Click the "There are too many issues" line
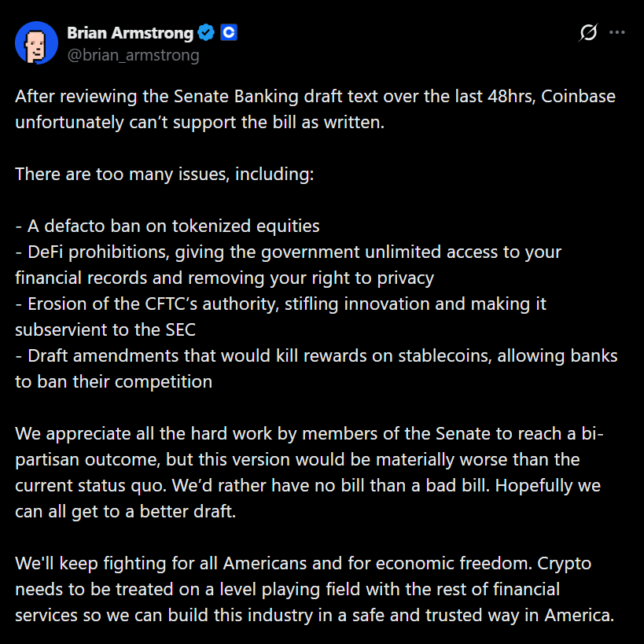This screenshot has width=644, height=644. pos(164,174)
